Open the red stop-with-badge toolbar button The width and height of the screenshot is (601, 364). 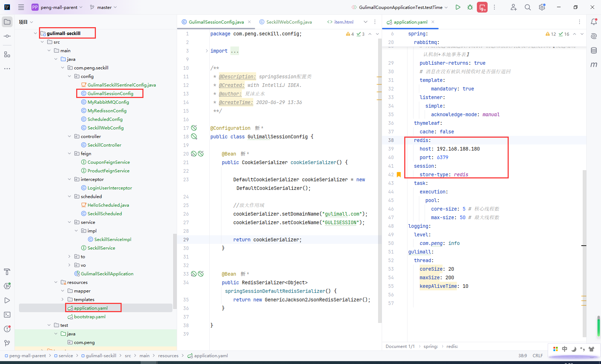482,7
